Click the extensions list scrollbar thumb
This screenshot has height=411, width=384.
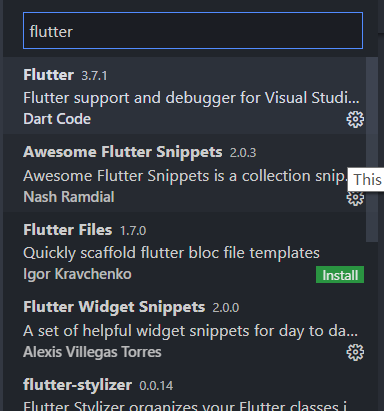point(372,149)
